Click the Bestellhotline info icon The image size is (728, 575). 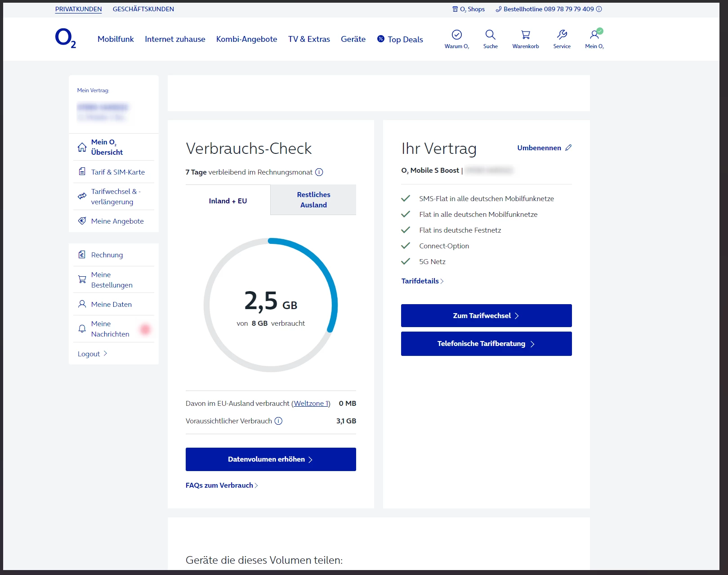point(599,9)
